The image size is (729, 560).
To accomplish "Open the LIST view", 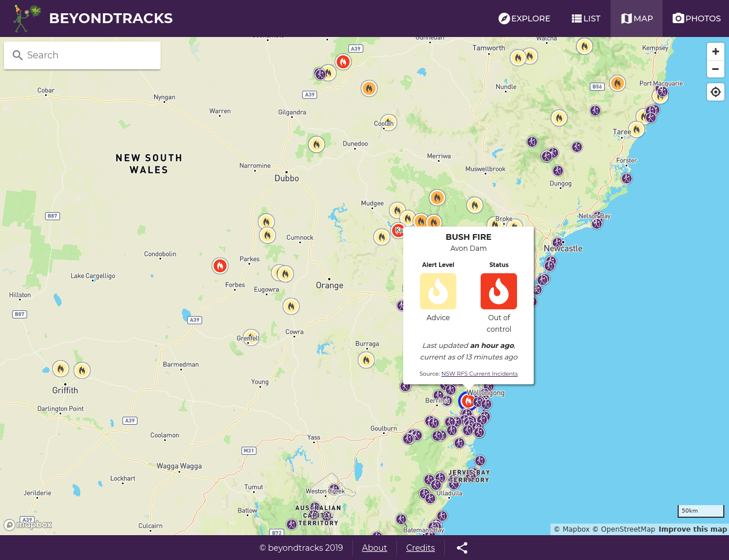I will 586,18.
